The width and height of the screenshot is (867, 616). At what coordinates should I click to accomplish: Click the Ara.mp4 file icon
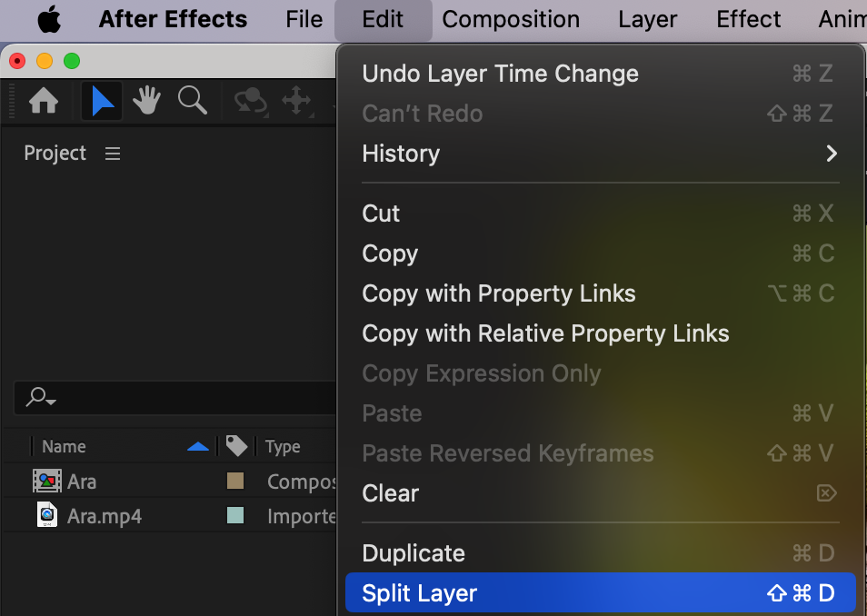pyautogui.click(x=46, y=516)
